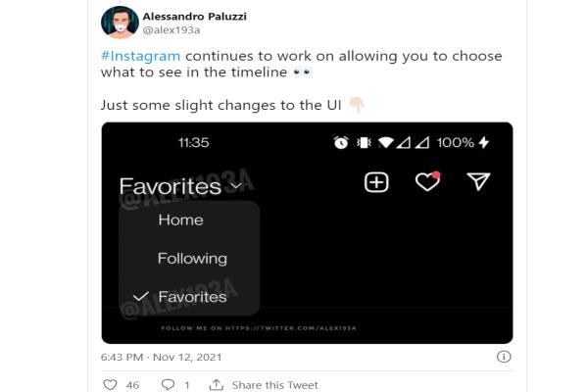Image resolution: width=588 pixels, height=392 pixels.
Task: Open the heart notifications icon
Action: (427, 181)
